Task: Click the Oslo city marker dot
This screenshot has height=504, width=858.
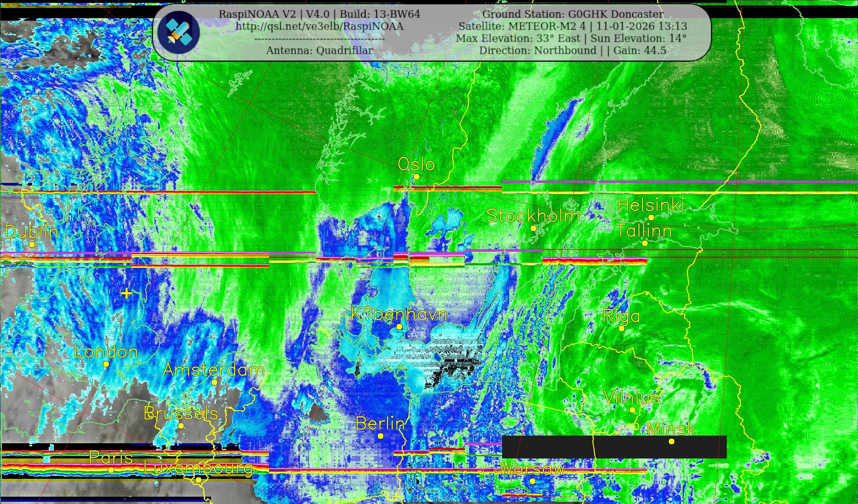Action: tap(416, 177)
